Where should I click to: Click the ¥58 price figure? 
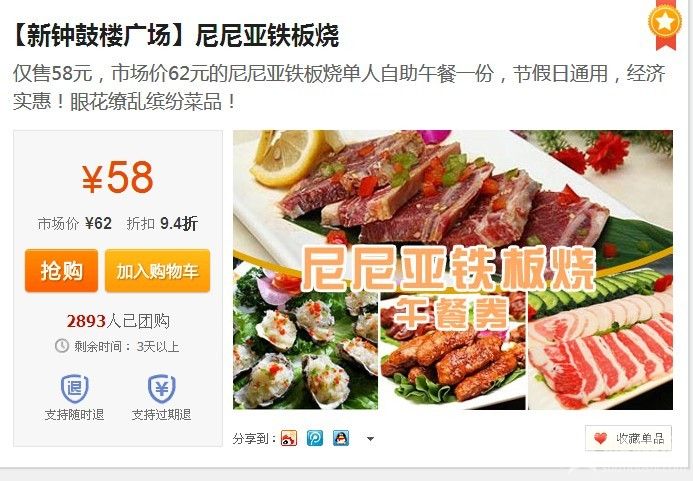click(x=118, y=178)
